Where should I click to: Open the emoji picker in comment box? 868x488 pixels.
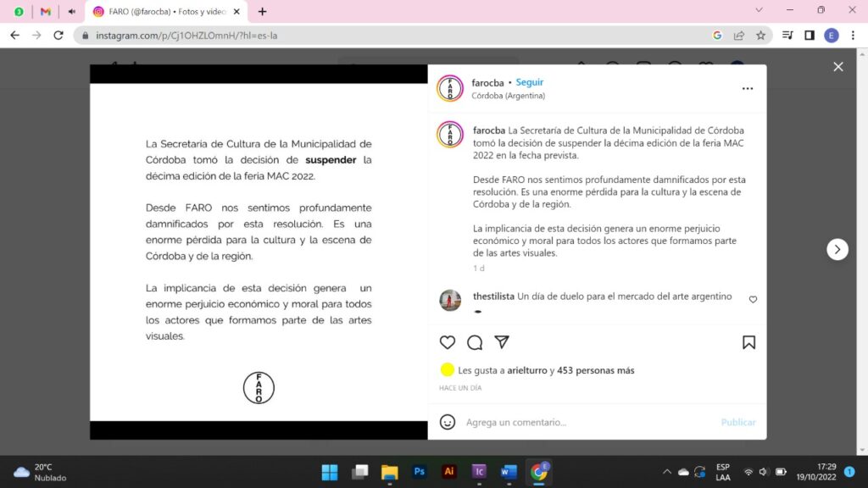[448, 422]
